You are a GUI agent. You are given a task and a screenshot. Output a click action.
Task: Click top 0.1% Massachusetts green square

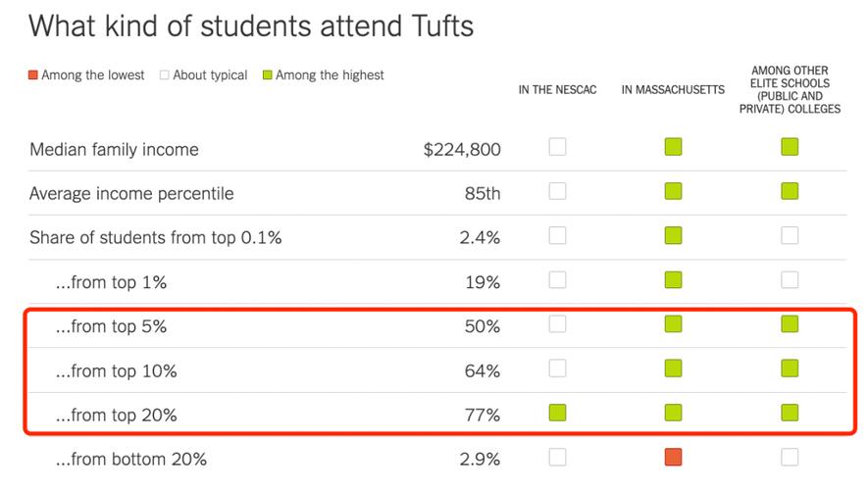click(x=673, y=235)
